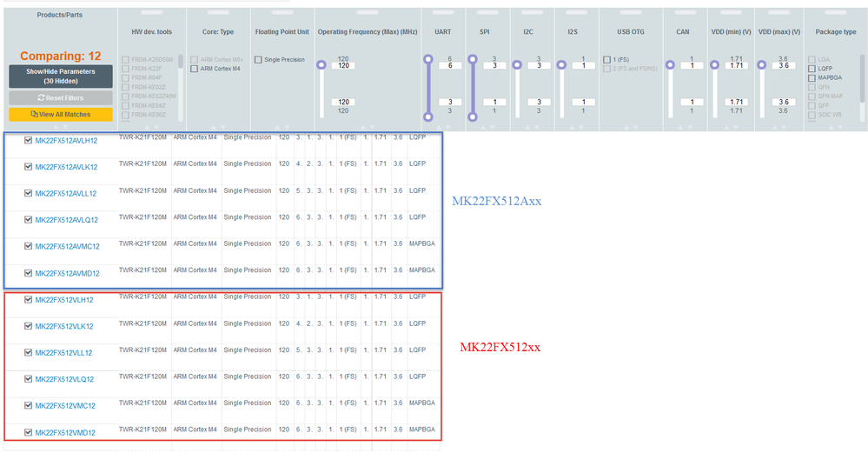Image resolution: width=868 pixels, height=453 pixels.
Task: Sort ascending by VDD (min) arrow
Action: (727, 127)
